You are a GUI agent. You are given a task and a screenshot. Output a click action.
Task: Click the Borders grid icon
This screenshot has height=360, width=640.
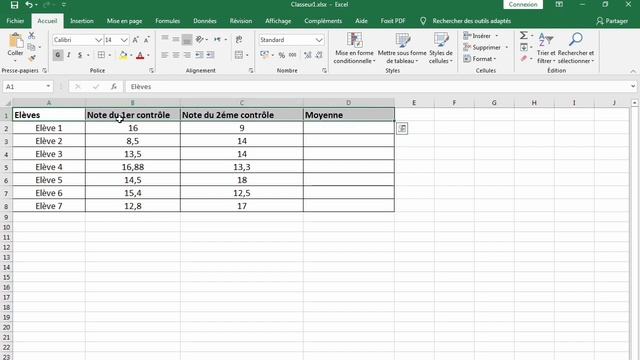(x=101, y=55)
